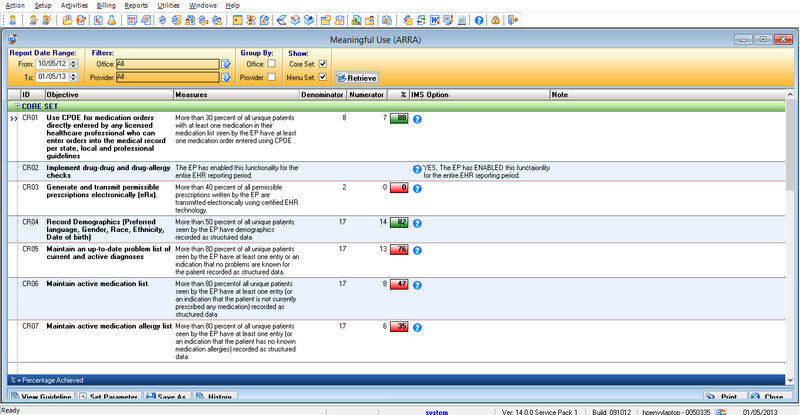Click the info icon in CR04 row

click(417, 221)
